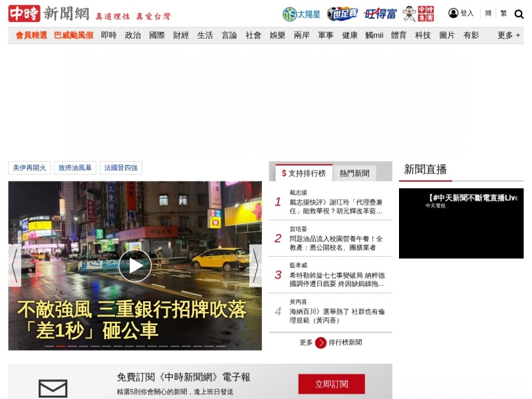Screen dimensions: 532x399
Task: Open the 中時集團 mascot logo
Action: [x=418, y=14]
